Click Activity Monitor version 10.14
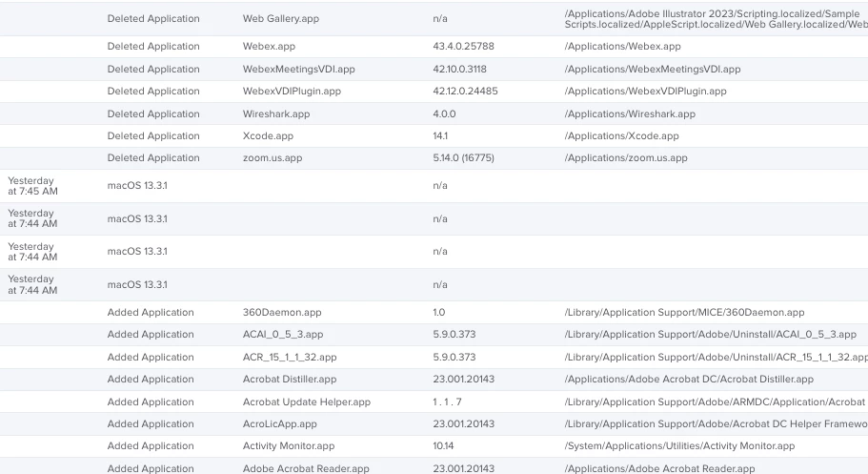This screenshot has width=868, height=474. (x=443, y=446)
